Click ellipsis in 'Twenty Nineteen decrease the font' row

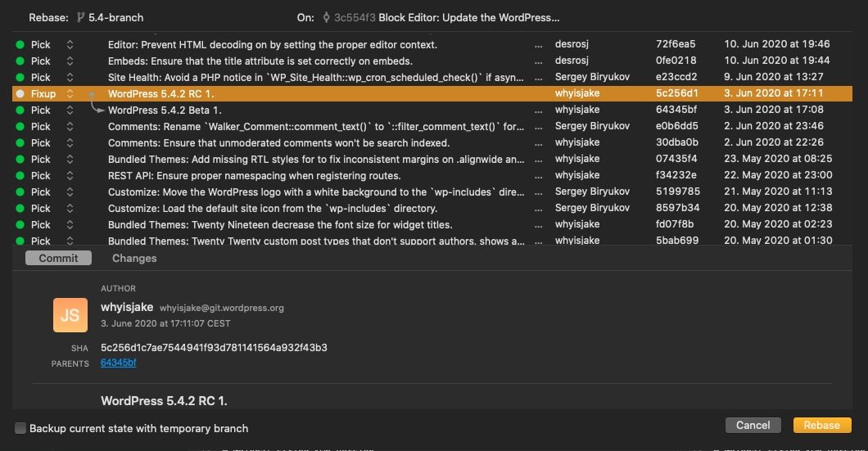coord(538,226)
